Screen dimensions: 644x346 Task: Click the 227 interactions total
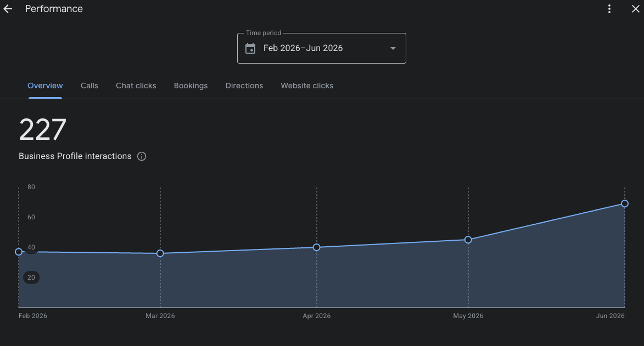(43, 130)
